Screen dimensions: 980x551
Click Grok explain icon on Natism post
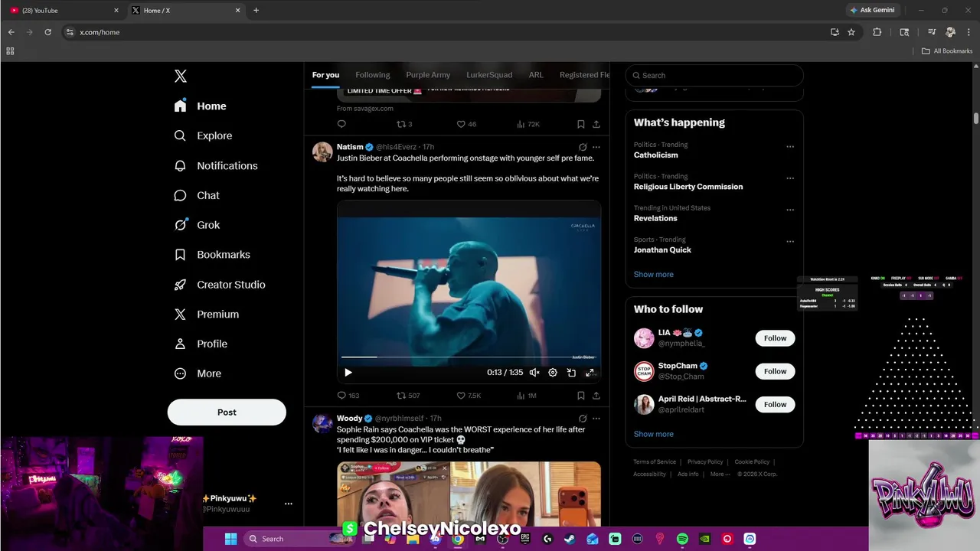click(583, 147)
